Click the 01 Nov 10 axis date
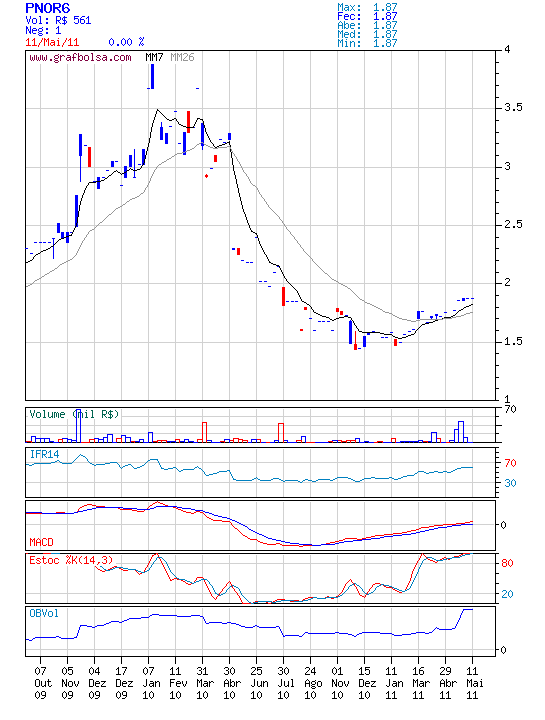 click(x=337, y=683)
